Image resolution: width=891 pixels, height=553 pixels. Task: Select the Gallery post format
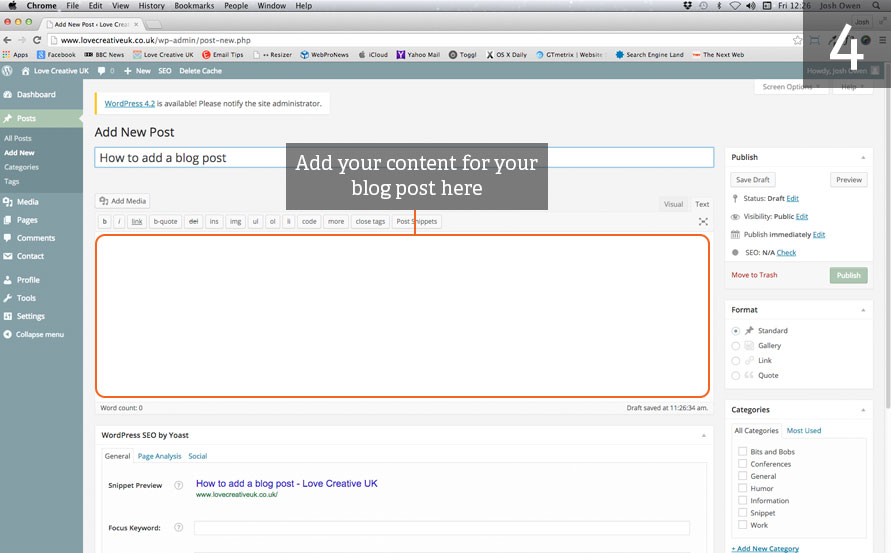tap(737, 346)
